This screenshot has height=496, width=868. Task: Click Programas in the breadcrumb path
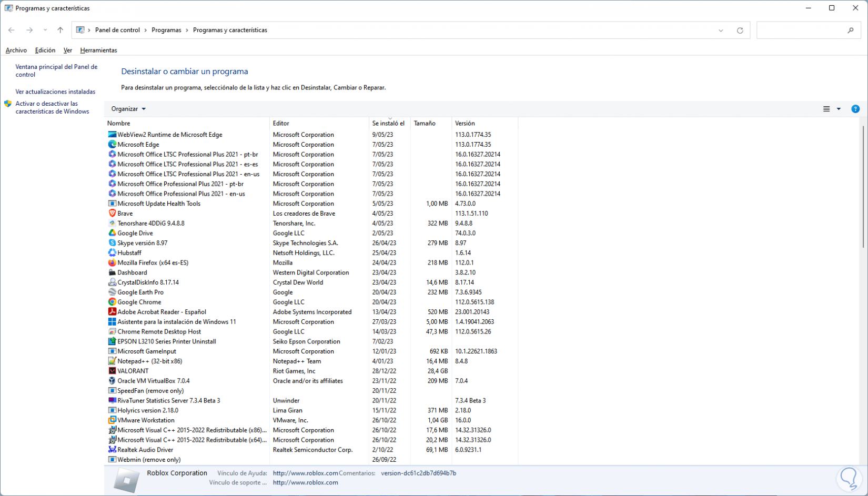[166, 31]
